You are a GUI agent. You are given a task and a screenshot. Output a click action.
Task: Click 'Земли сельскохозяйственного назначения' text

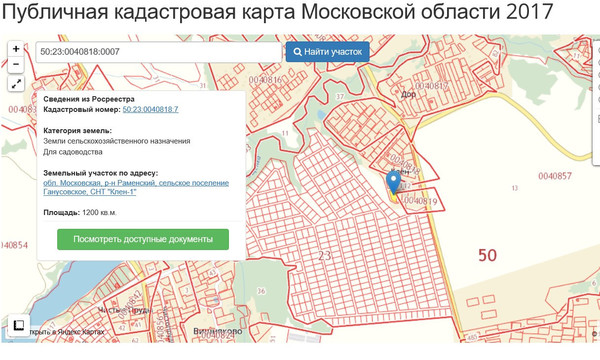pos(117,141)
